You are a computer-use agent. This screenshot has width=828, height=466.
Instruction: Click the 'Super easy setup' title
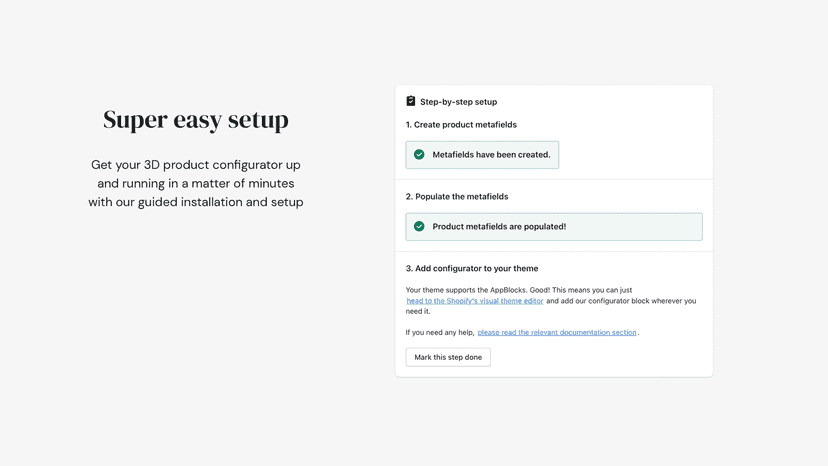[196, 119]
